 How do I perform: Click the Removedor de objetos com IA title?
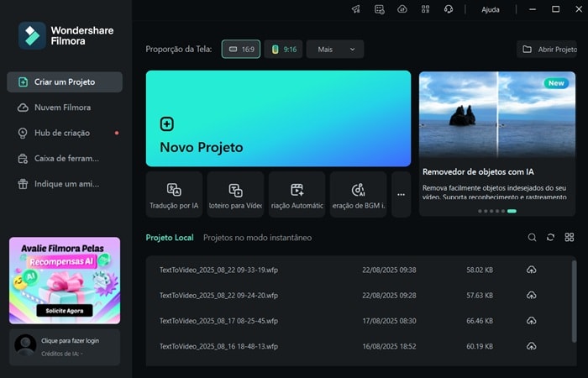478,171
